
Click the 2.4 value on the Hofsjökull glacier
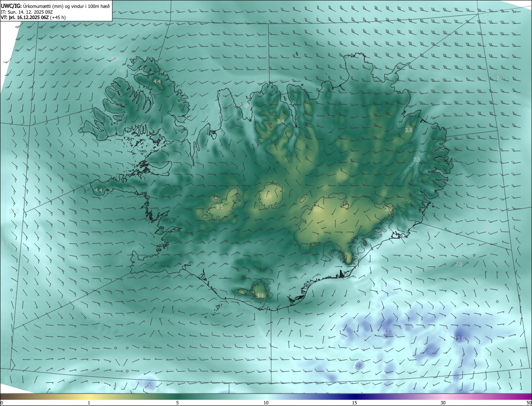268,196
